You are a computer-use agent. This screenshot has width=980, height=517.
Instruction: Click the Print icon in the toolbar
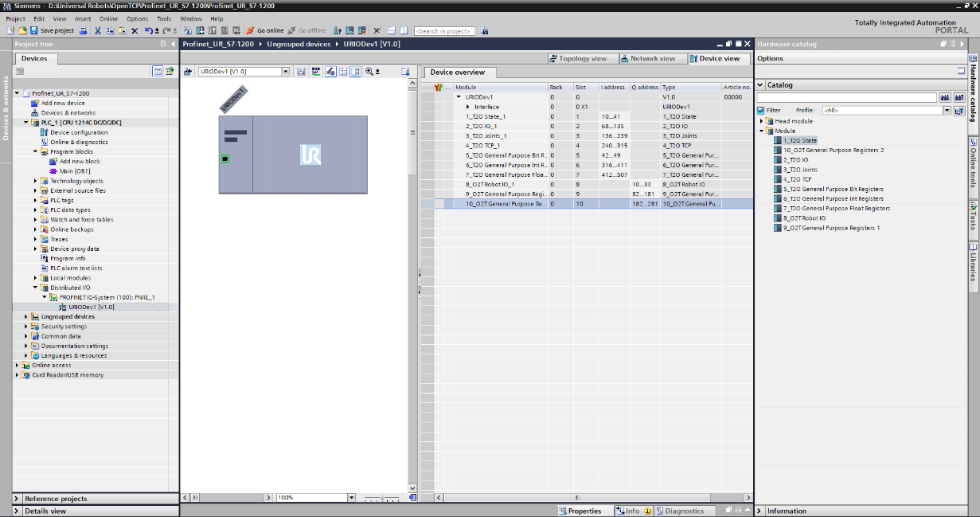coord(83,30)
